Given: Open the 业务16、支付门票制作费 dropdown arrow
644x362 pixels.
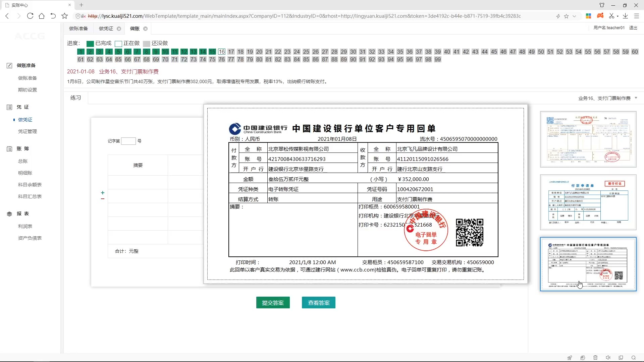Looking at the screenshot, I should [636, 98].
